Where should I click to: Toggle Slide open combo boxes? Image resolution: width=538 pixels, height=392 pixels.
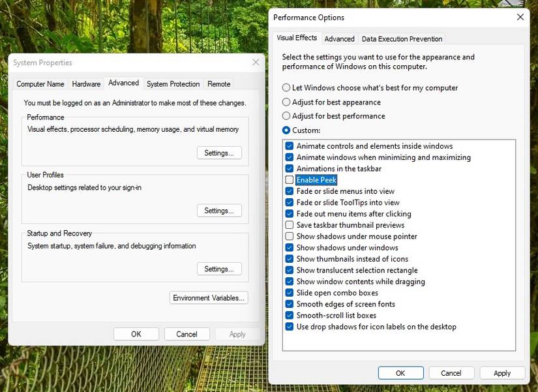pyautogui.click(x=290, y=293)
